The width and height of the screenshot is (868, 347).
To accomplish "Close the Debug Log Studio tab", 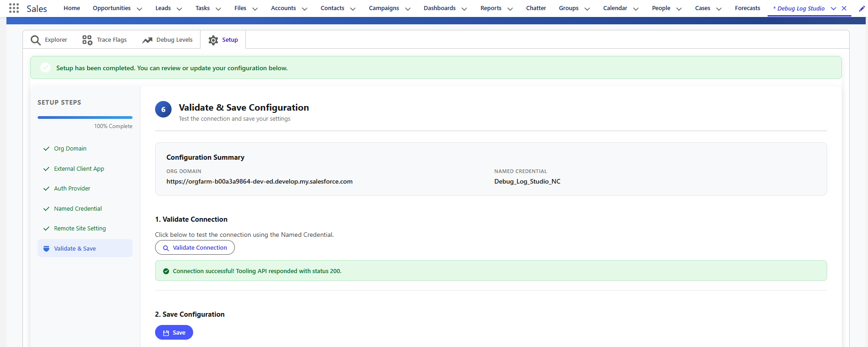I will click(844, 8).
